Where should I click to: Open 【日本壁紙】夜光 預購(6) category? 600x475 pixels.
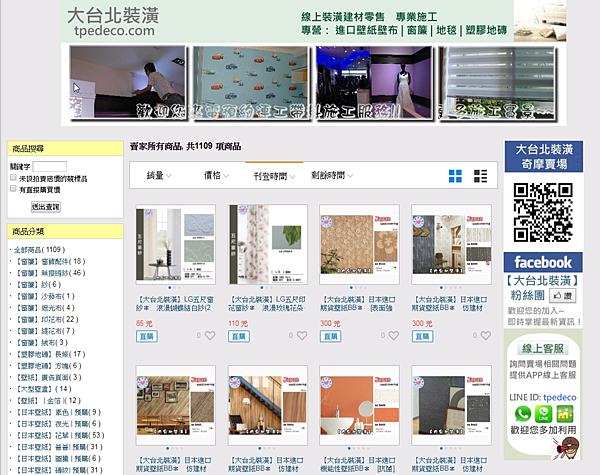click(58, 424)
